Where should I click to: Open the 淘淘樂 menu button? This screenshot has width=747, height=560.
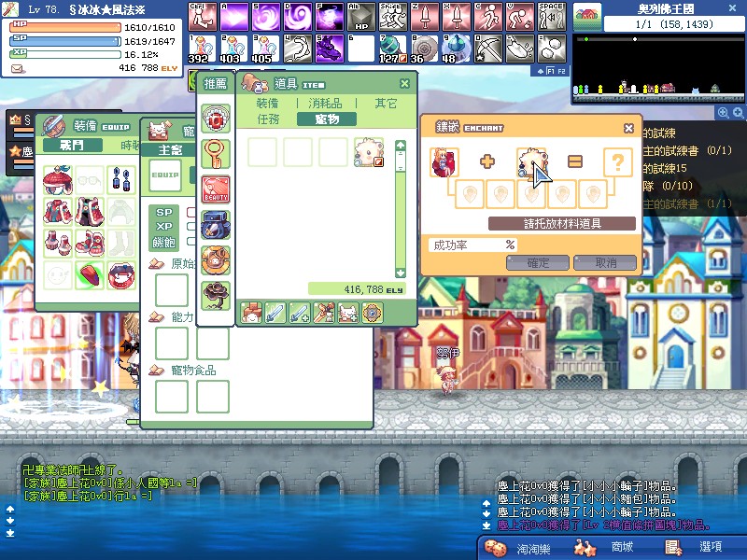[x=518, y=548]
